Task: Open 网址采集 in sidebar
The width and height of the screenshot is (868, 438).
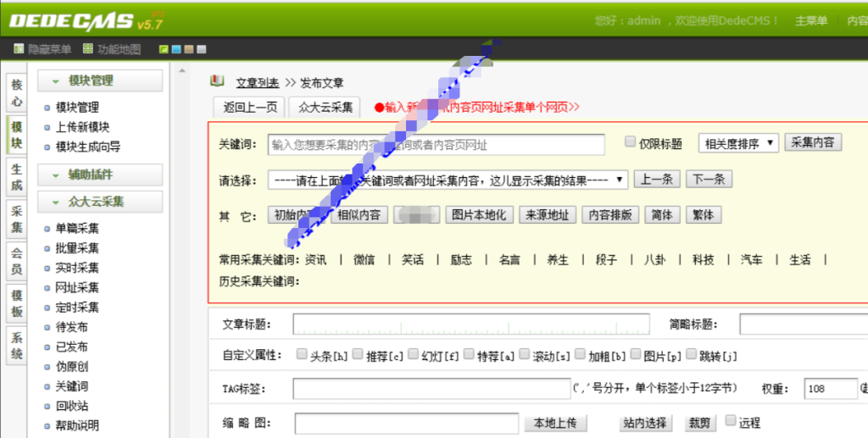Action: click(x=77, y=287)
